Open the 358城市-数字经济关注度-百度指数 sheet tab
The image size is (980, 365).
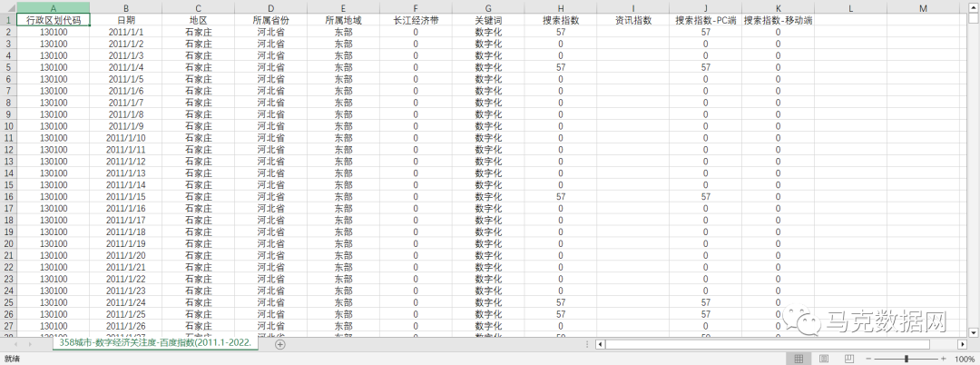coord(156,343)
